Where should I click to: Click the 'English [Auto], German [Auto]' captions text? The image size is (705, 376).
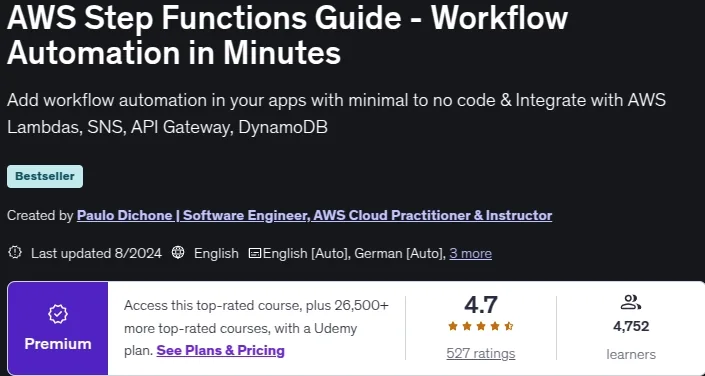[x=354, y=254]
